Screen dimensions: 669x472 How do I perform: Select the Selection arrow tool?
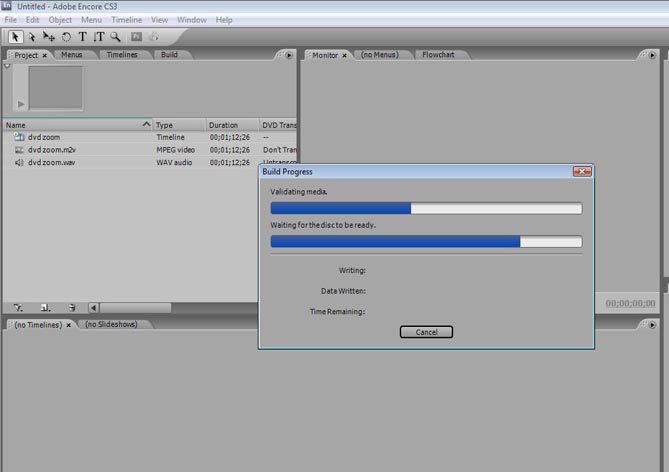point(16,37)
